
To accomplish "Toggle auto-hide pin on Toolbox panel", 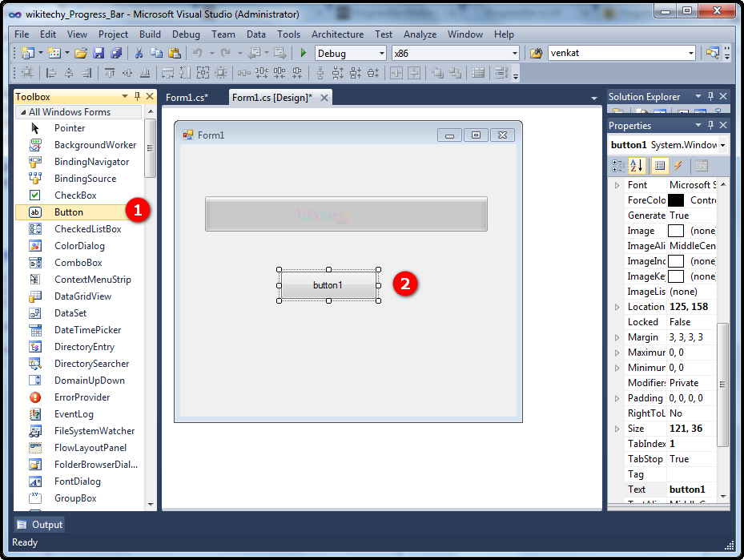I will click(137, 97).
